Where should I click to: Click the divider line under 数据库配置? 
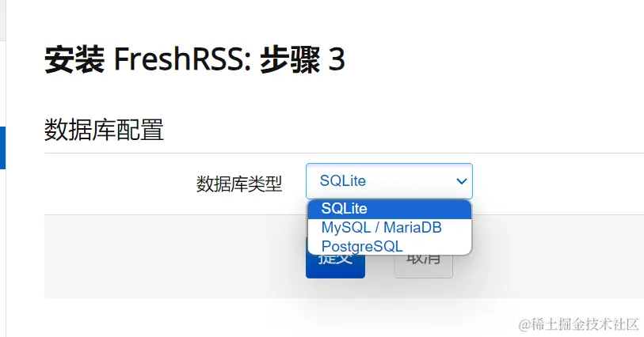pos(344,153)
